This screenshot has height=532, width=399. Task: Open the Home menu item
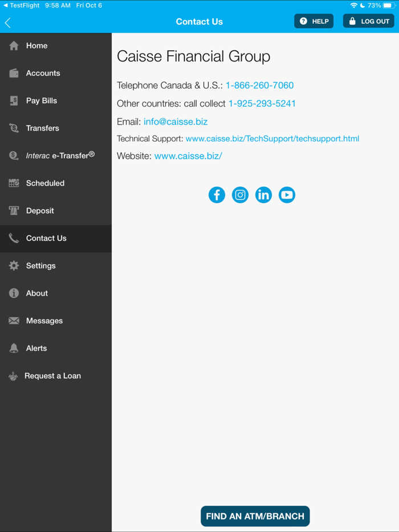tap(56, 46)
